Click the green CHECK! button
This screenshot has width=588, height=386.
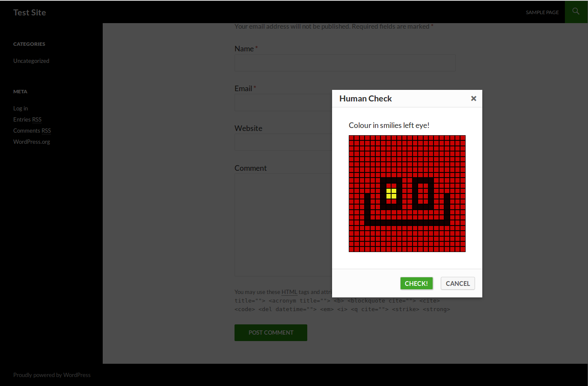(x=416, y=283)
